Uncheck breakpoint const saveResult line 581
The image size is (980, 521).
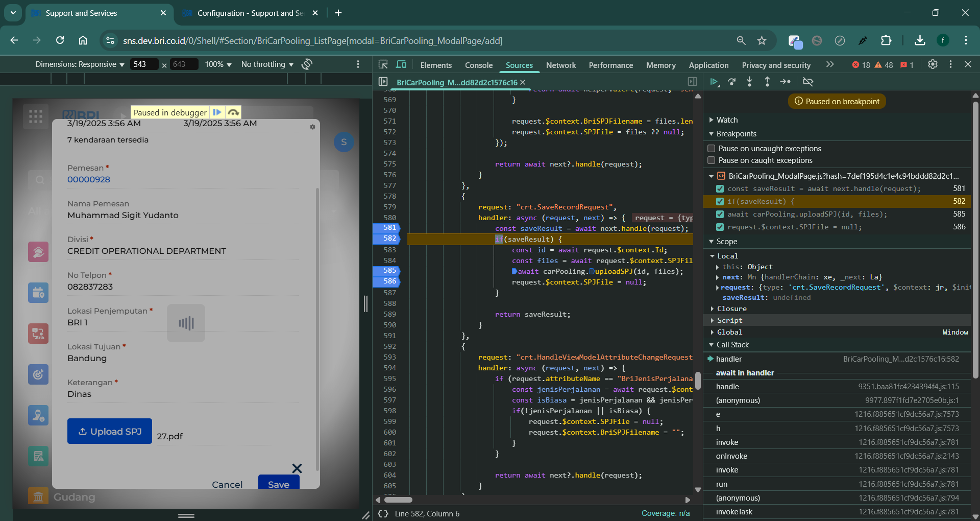coord(720,189)
